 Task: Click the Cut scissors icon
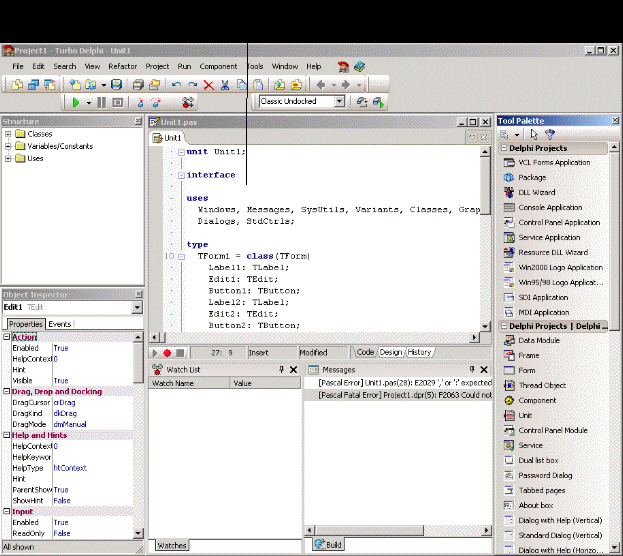coord(225,85)
